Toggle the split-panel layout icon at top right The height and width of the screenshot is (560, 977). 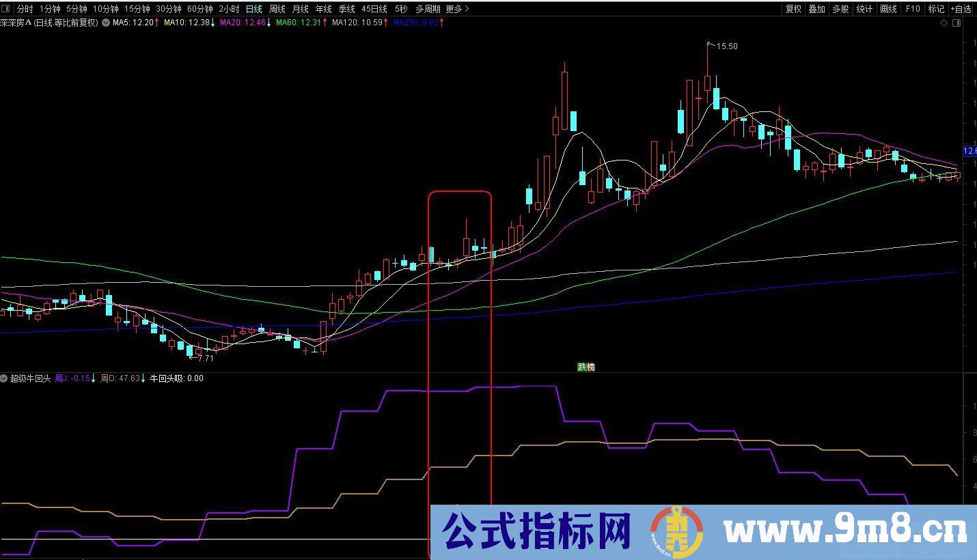click(958, 23)
